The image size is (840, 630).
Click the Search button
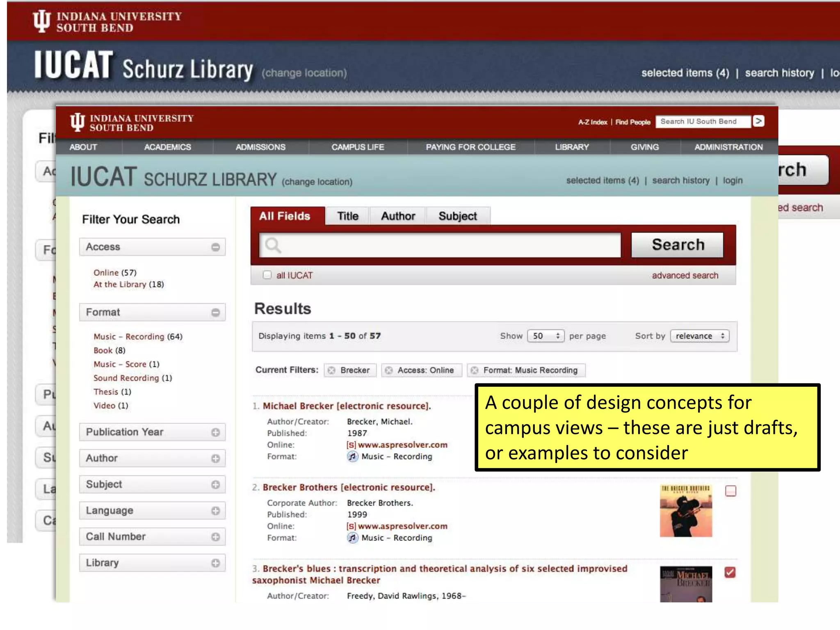(678, 245)
